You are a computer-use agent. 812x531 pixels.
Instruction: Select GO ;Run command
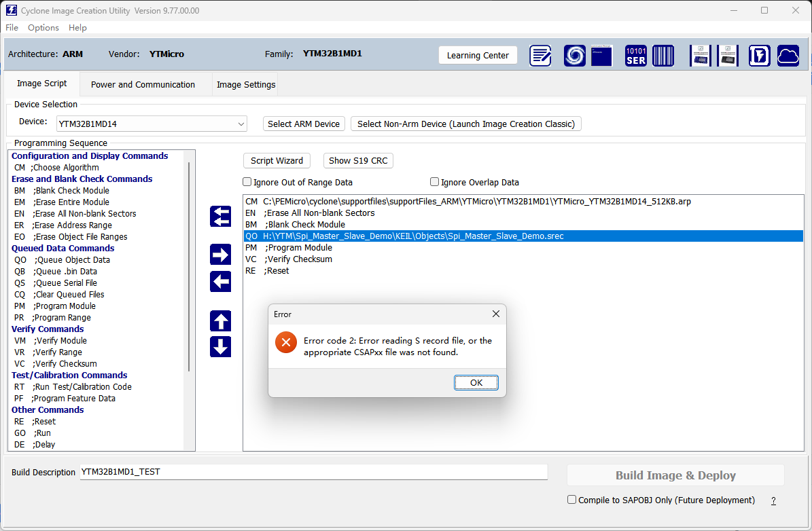tap(32, 433)
